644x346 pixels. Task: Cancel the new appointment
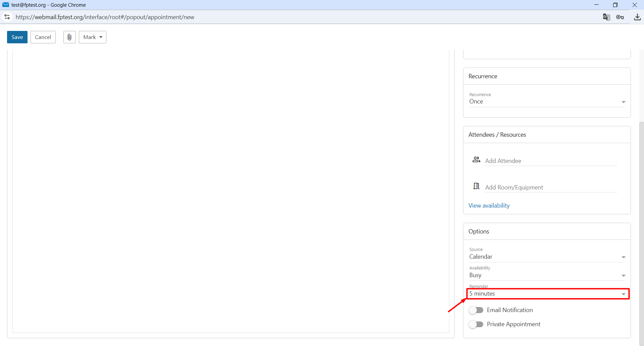43,37
